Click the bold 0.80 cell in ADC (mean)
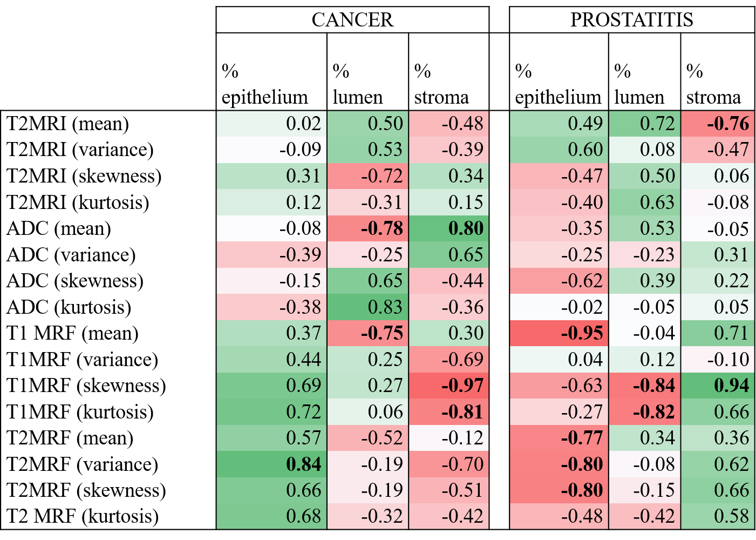This screenshot has width=756, height=540. (x=466, y=228)
